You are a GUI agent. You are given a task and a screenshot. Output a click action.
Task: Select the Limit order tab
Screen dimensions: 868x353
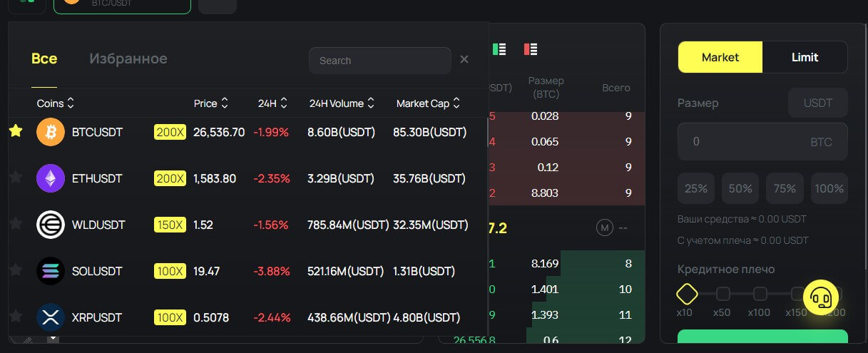(805, 57)
